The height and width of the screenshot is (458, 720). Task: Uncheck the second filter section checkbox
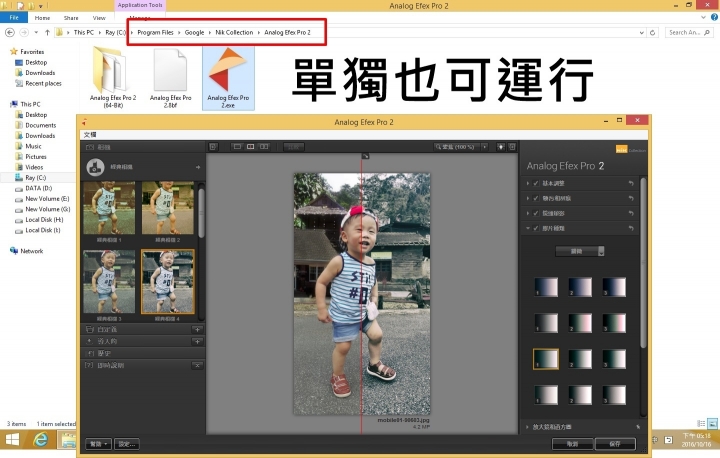click(x=536, y=198)
